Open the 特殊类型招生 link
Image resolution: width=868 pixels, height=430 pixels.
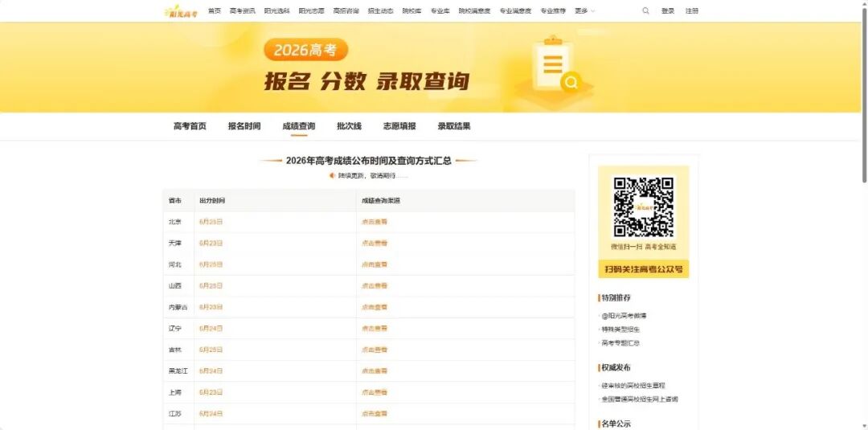tap(620, 330)
